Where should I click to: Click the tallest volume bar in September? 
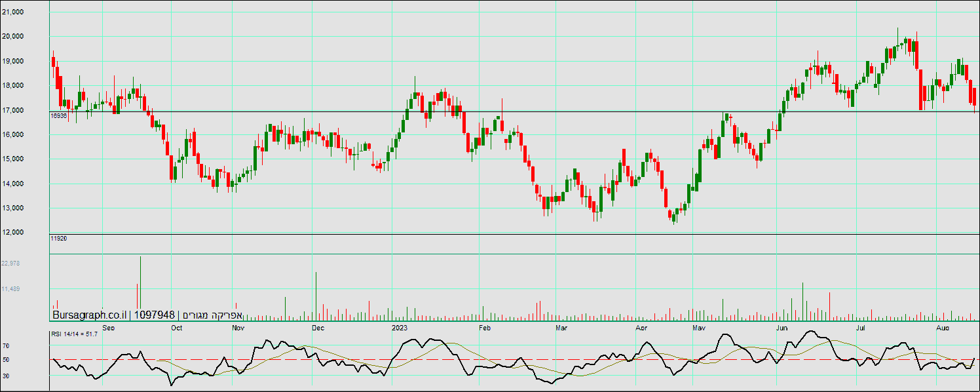(x=140, y=288)
